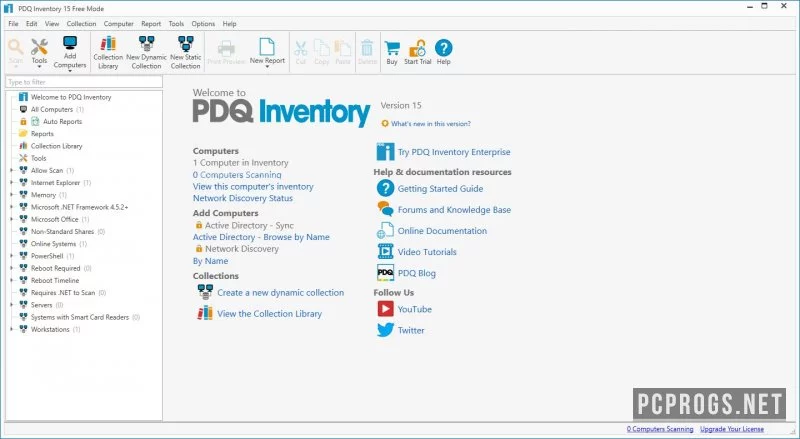Open the Computer menu
The image size is (800, 439).
pos(118,23)
